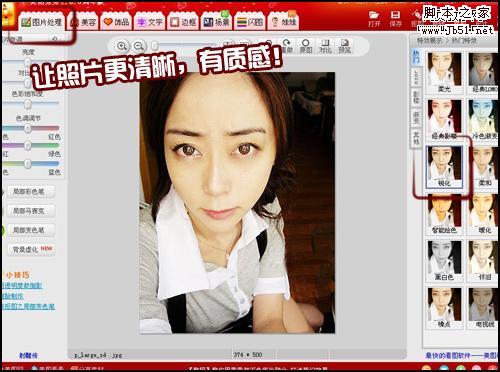Open the second tip link under 小技巧
This screenshot has width=500, height=372.
(x=13, y=296)
